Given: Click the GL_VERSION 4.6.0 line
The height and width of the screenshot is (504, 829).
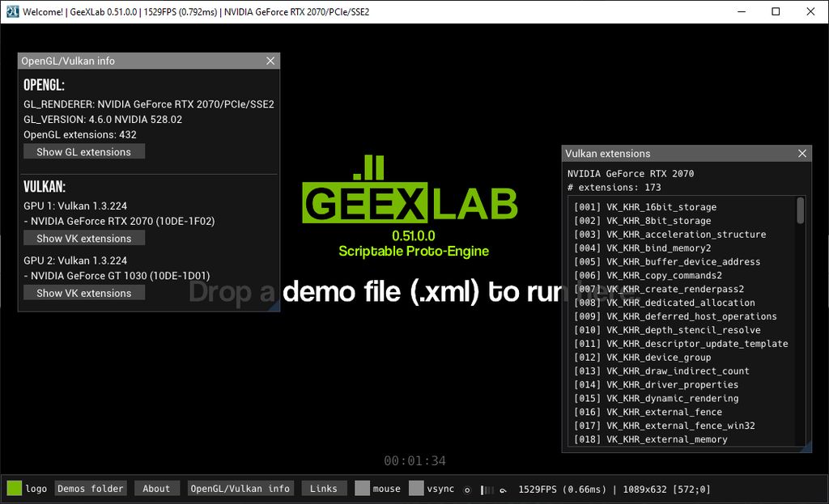Looking at the screenshot, I should click(103, 120).
